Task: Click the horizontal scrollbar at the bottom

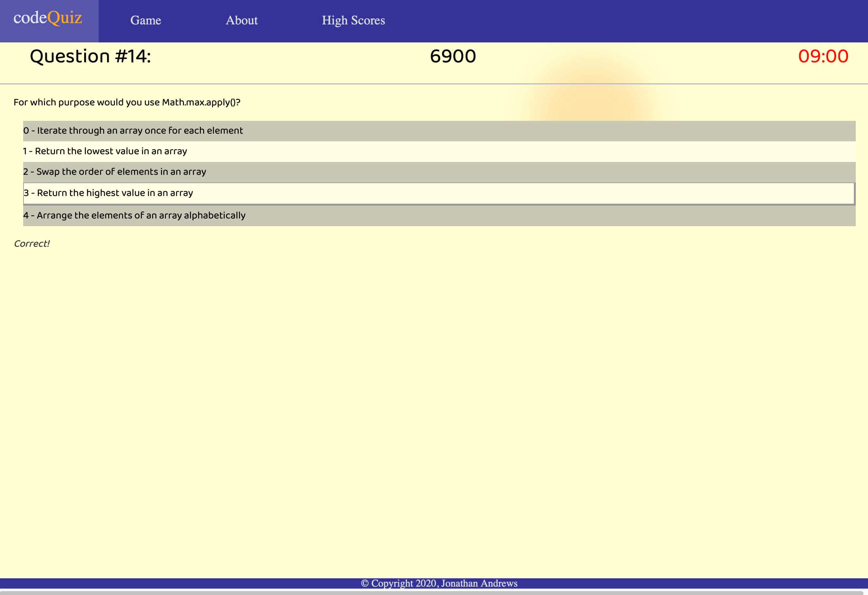Action: pos(434,593)
